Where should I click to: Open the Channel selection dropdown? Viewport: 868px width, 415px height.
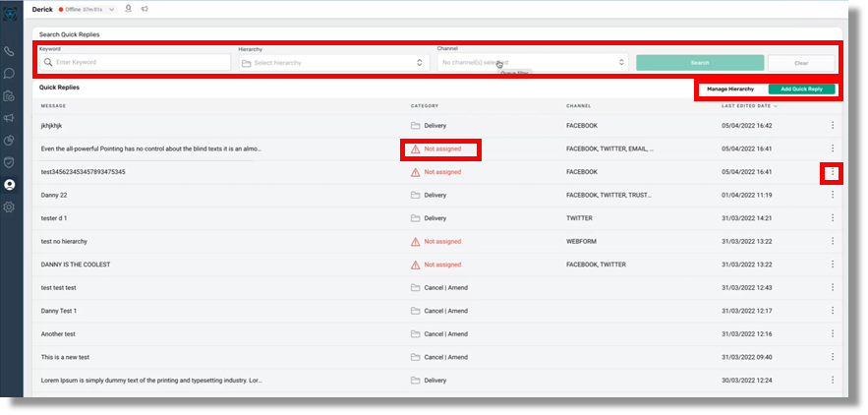coord(532,63)
